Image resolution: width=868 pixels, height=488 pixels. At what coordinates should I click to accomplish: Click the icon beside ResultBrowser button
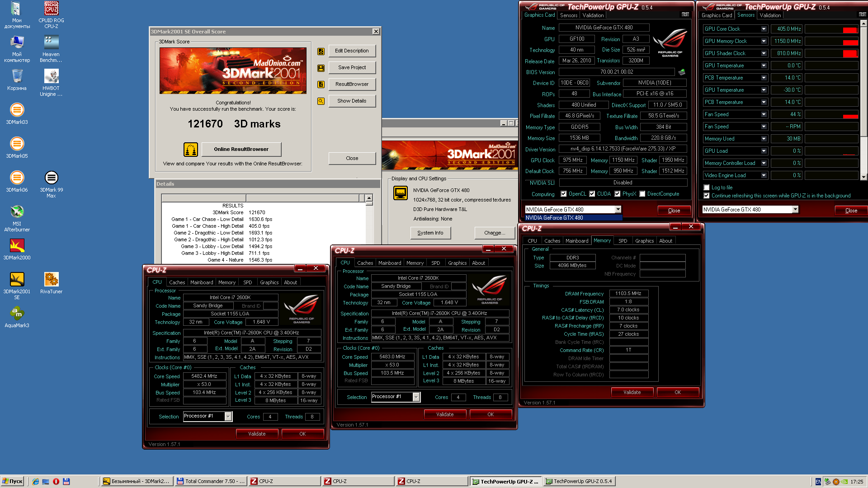pyautogui.click(x=321, y=84)
